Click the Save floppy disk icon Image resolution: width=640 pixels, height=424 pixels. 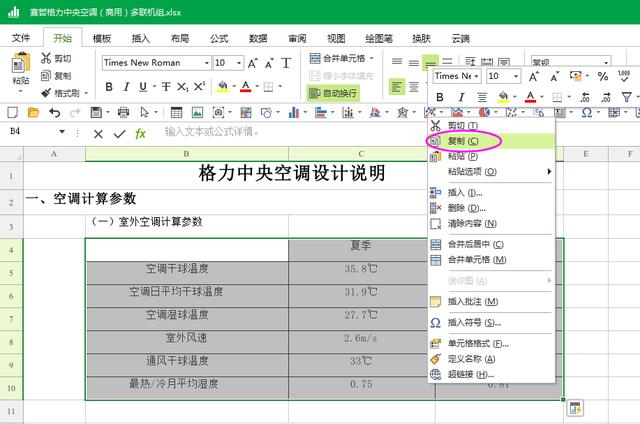coord(96,112)
